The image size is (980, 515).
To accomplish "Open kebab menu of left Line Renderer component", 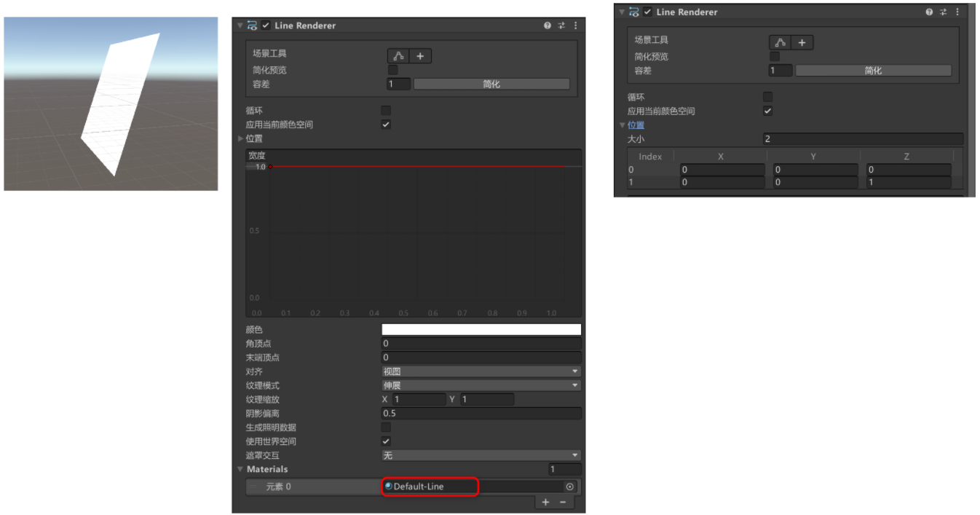I will point(575,25).
